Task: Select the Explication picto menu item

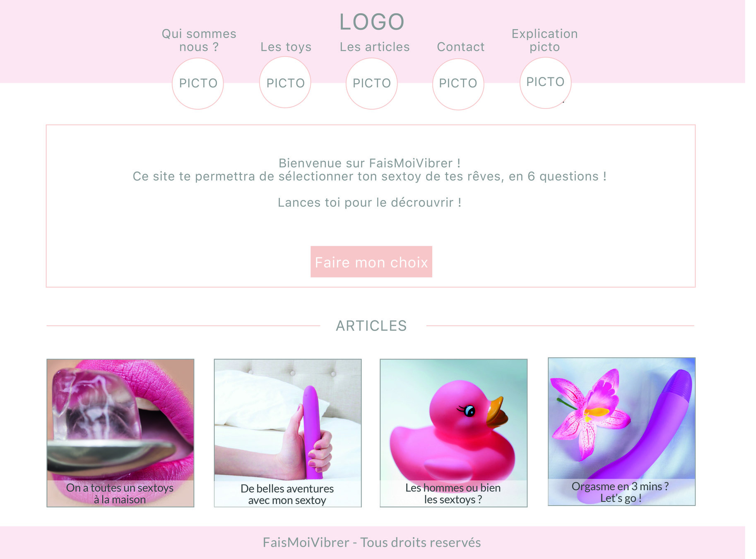Action: point(545,40)
